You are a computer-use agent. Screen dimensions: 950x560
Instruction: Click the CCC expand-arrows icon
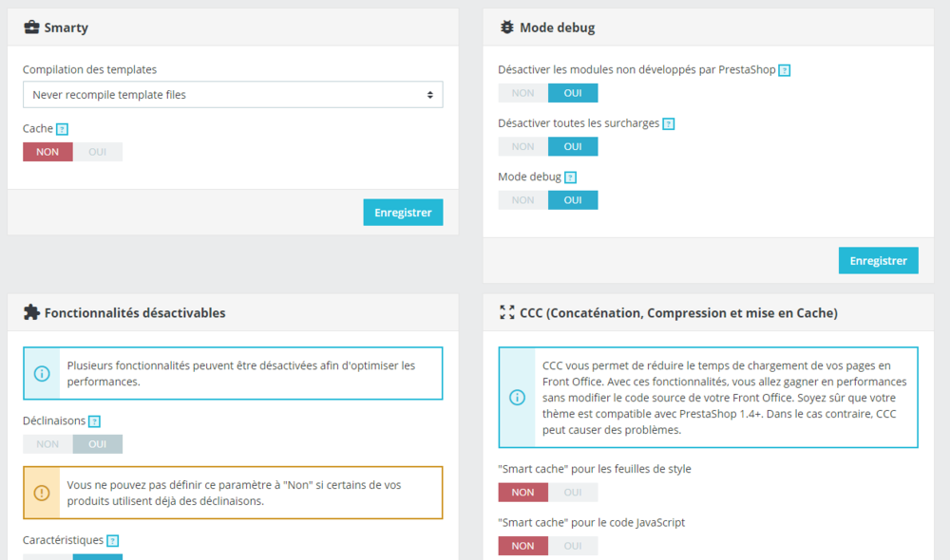point(507,312)
